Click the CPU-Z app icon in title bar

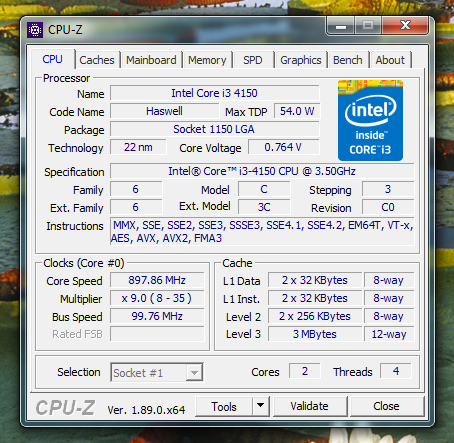pos(35,30)
